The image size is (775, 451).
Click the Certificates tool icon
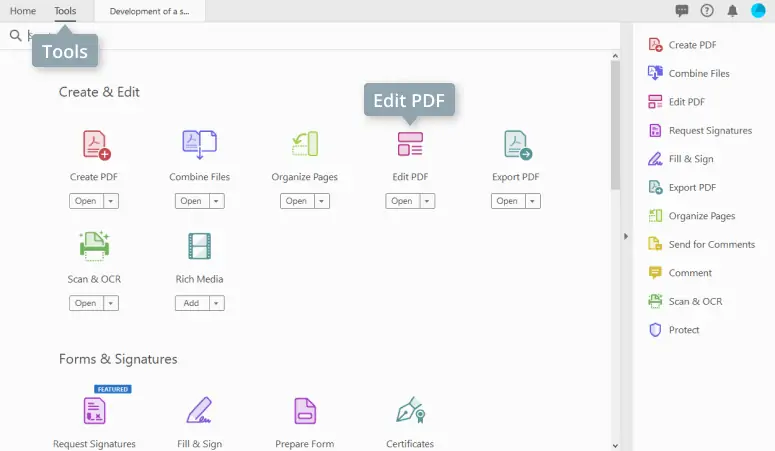coord(410,410)
